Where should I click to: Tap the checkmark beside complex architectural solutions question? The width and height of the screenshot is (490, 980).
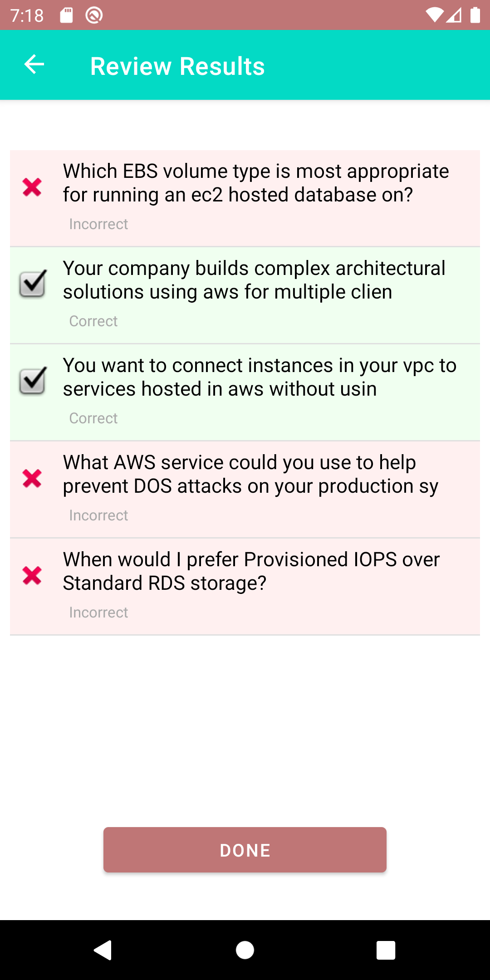coord(33,284)
